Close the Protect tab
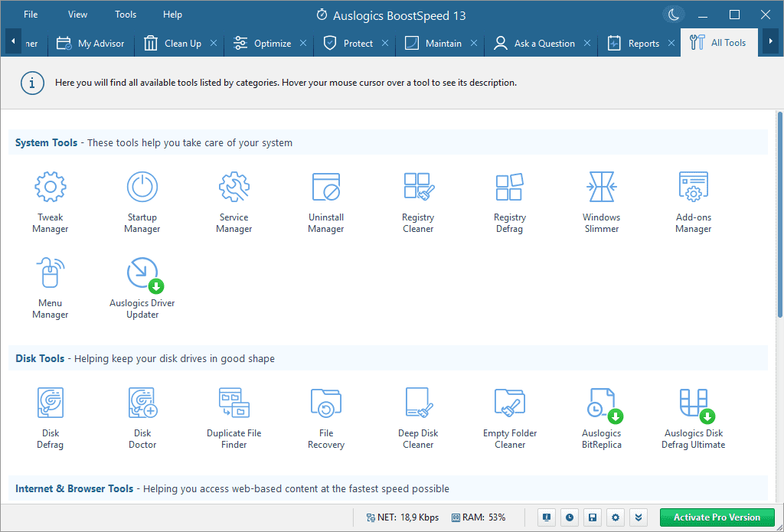The width and height of the screenshot is (784, 532). 385,44
